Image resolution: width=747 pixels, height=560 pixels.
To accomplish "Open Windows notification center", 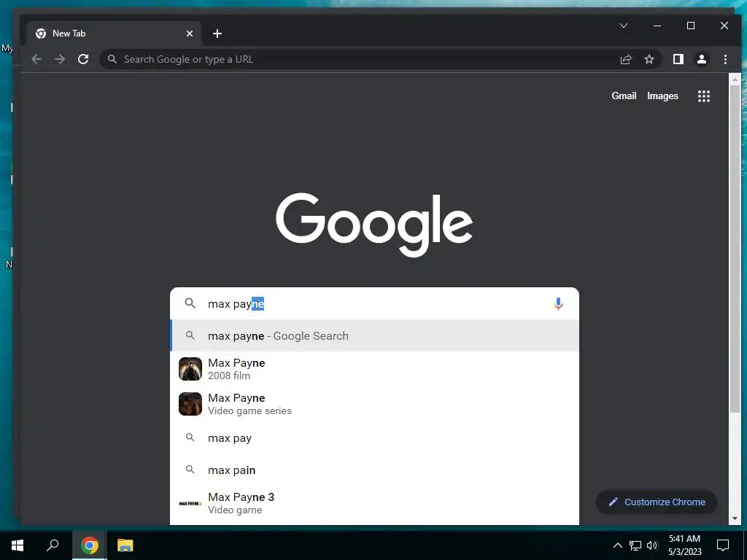I will (x=723, y=545).
